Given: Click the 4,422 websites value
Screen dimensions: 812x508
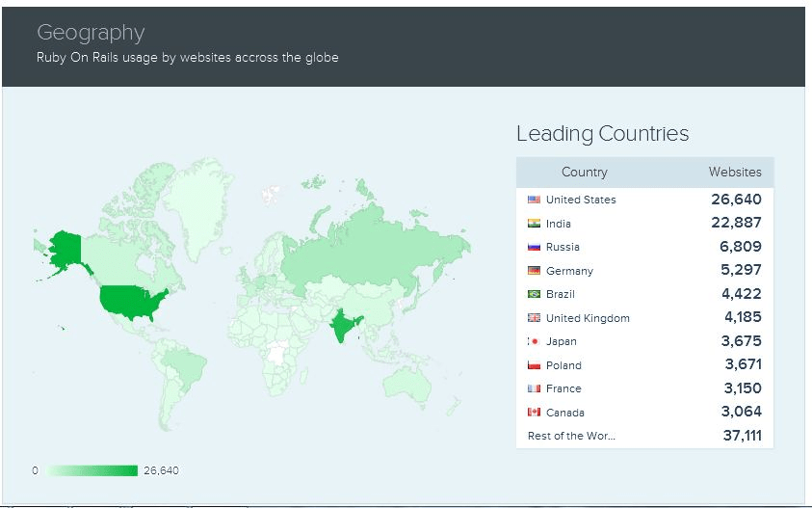Looking at the screenshot, I should (741, 293).
